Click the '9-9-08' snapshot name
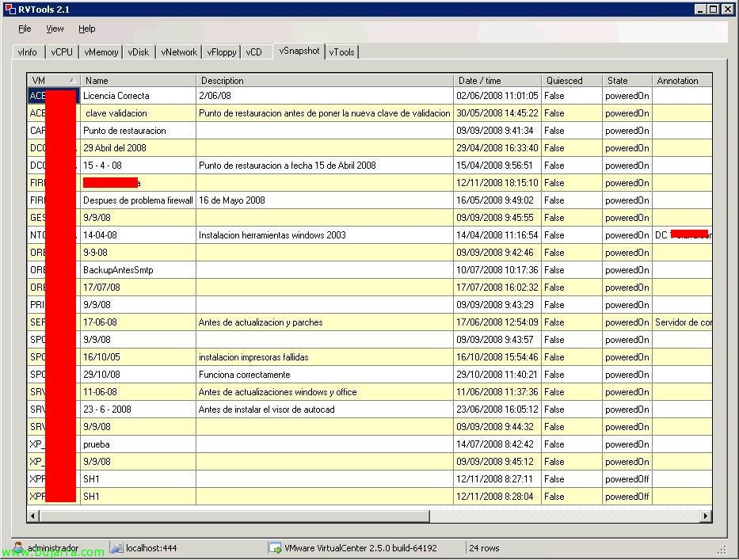The image size is (739, 560). point(95,253)
